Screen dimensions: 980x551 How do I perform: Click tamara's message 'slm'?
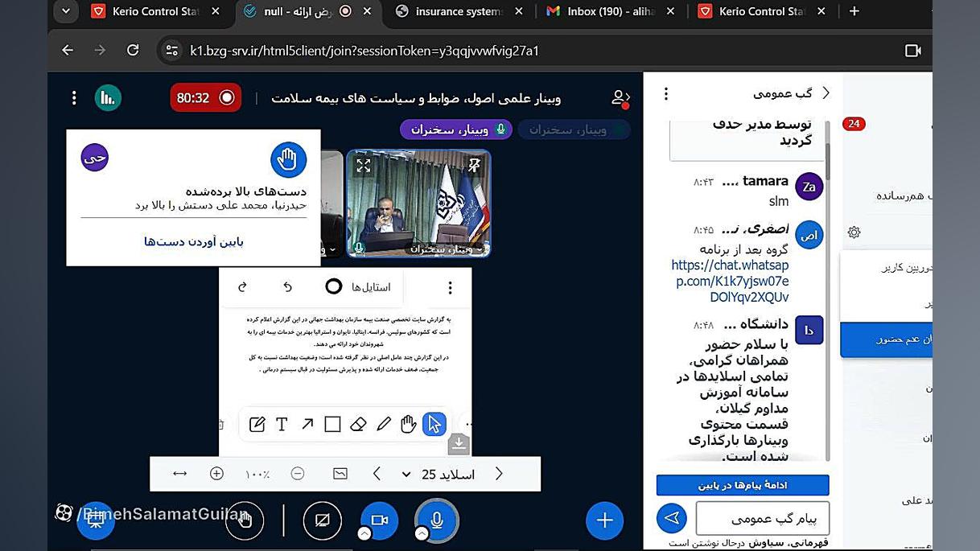click(779, 201)
